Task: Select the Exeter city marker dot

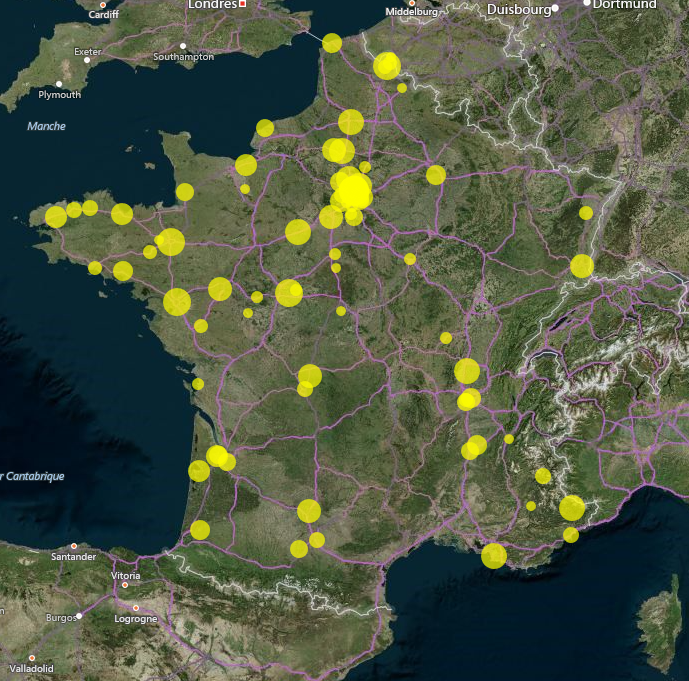Action: [87, 60]
